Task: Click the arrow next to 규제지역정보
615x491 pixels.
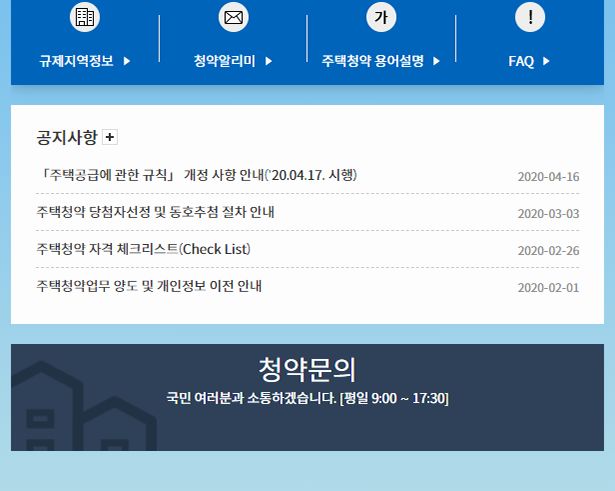Action: tap(127, 61)
